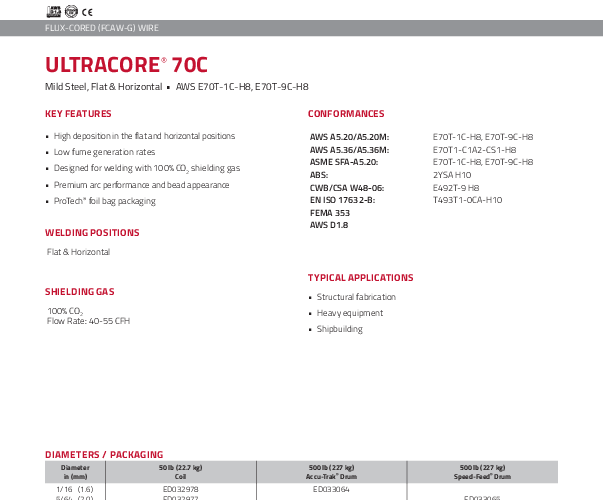
Task: Click the 'AWS A5.36/A5.36M:' conformance label
Action: click(350, 150)
